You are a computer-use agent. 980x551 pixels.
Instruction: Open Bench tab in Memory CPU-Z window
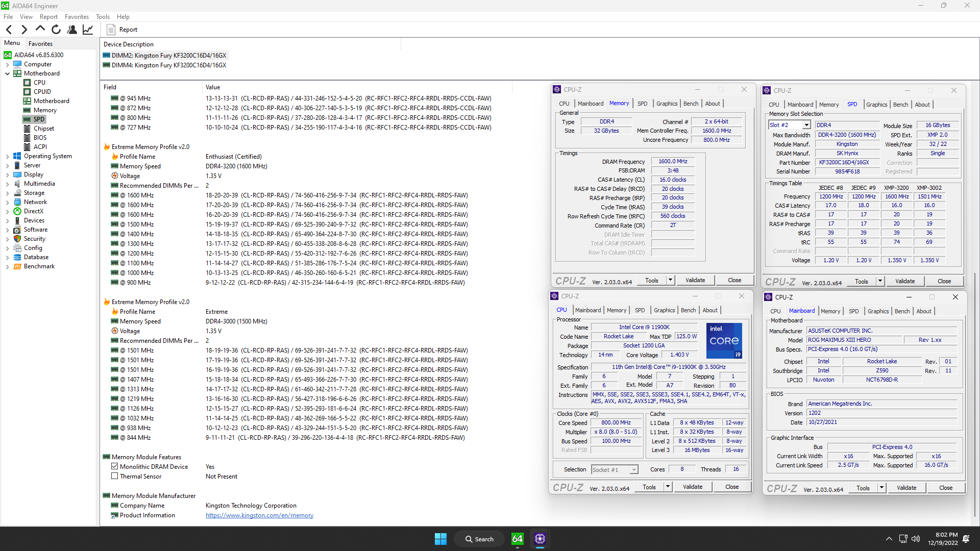coord(691,104)
